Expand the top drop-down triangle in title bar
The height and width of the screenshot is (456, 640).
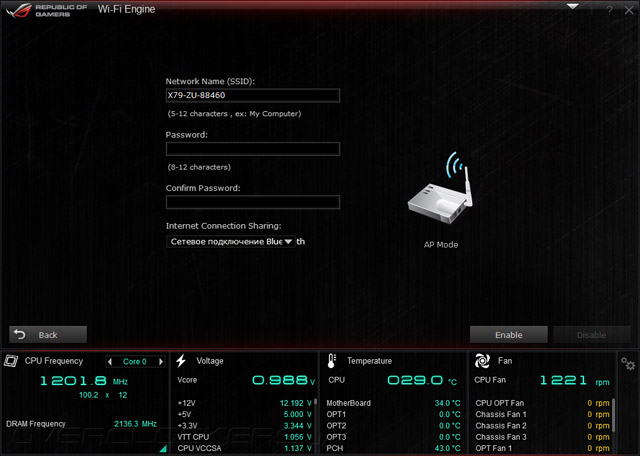573,7
